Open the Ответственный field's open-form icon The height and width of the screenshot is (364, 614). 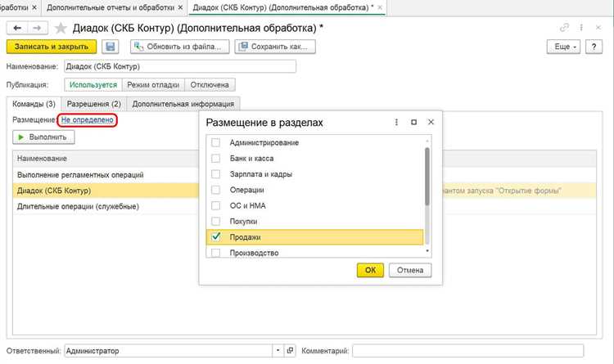point(290,351)
